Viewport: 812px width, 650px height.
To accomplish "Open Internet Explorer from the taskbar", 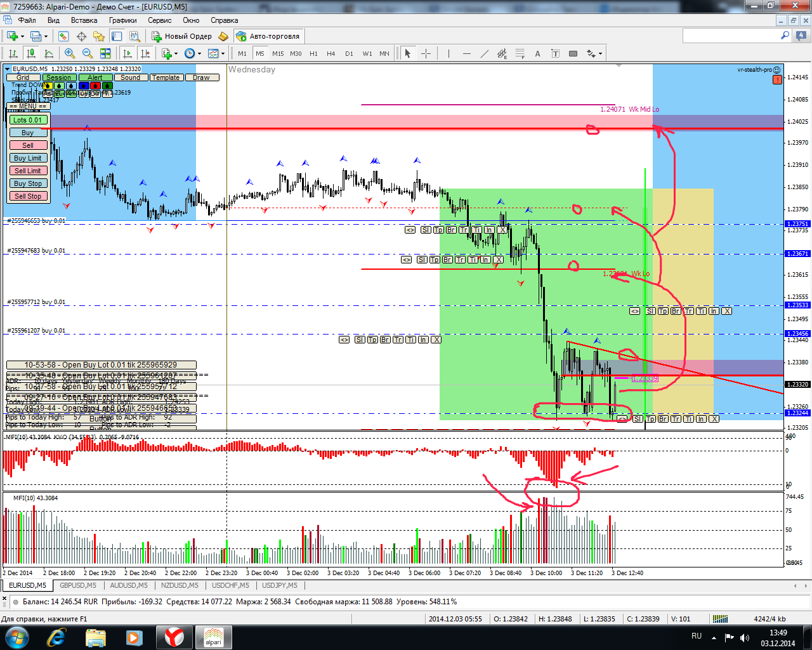I will coord(56,637).
